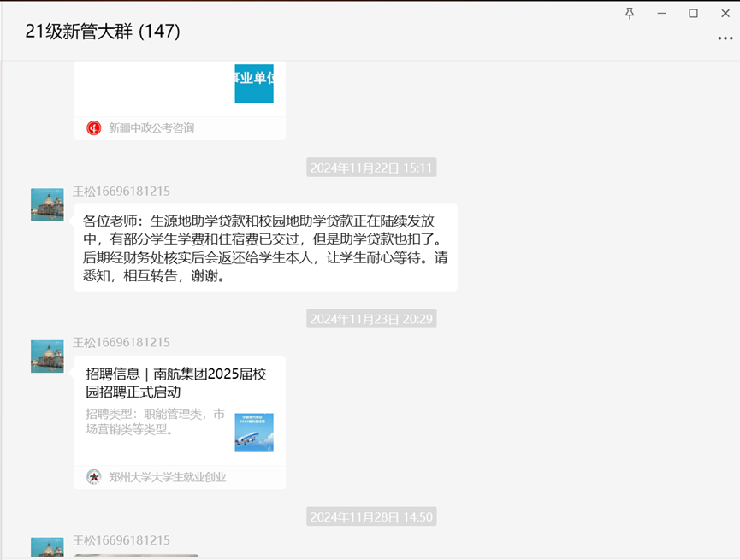Open the 新疆中政公考咨询 source label

tap(151, 128)
